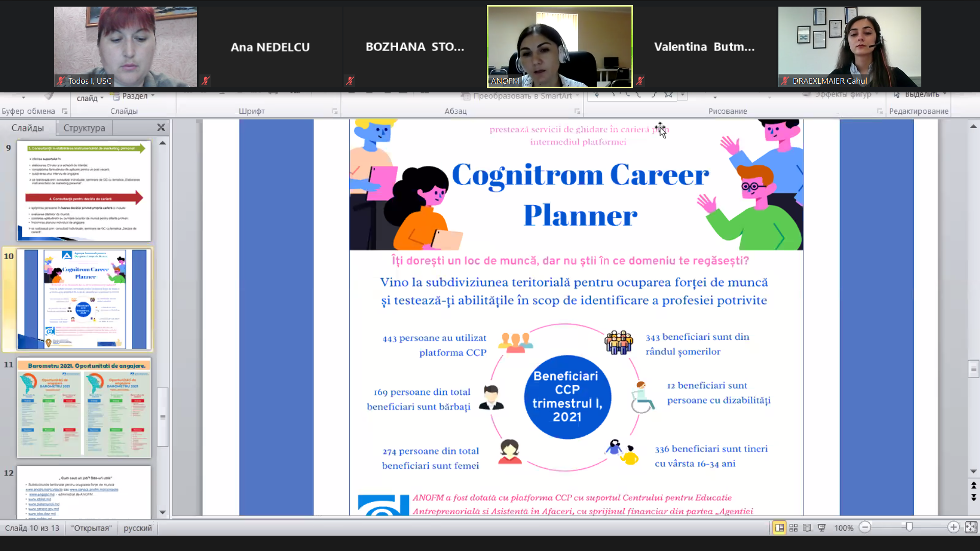The width and height of the screenshot is (980, 551).
Task: Open Рисование group dialog launcher
Action: (x=880, y=111)
